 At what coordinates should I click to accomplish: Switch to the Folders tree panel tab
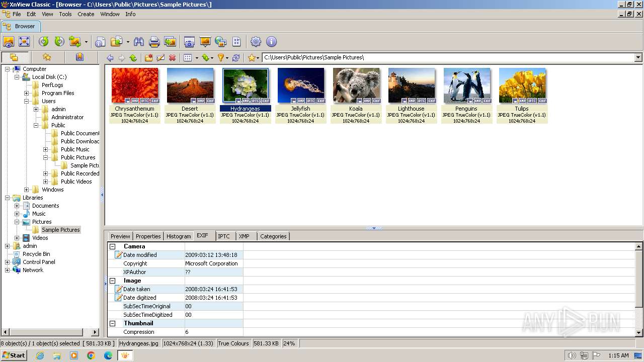14,57
